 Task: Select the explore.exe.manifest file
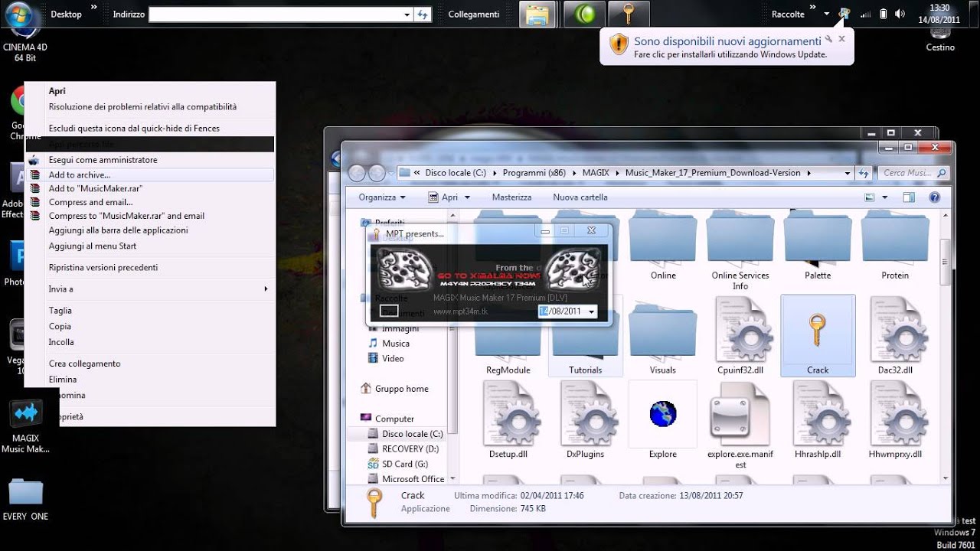[740, 425]
